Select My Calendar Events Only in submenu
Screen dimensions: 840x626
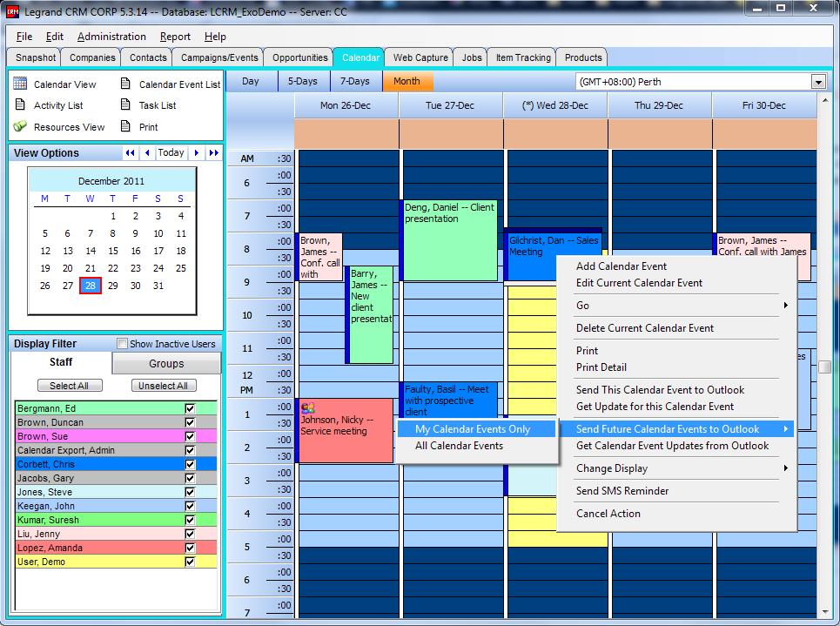(476, 428)
